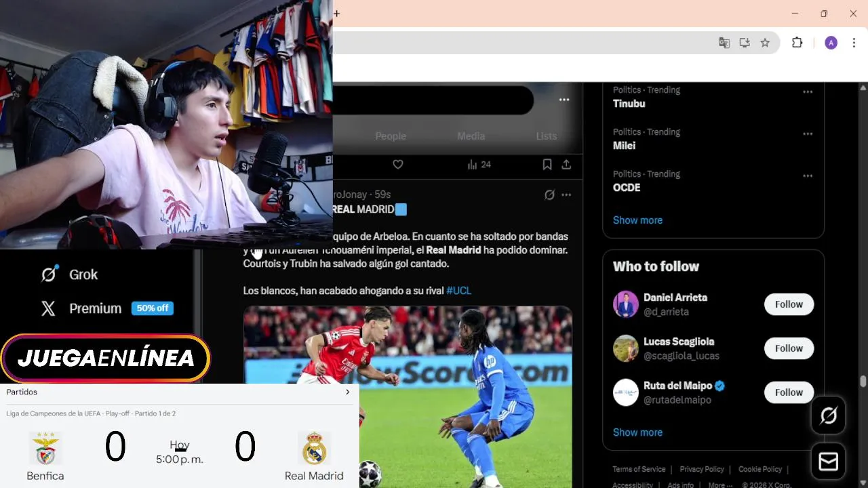Click the Juega En Línea banner
The height and width of the screenshot is (488, 868).
coord(105,358)
